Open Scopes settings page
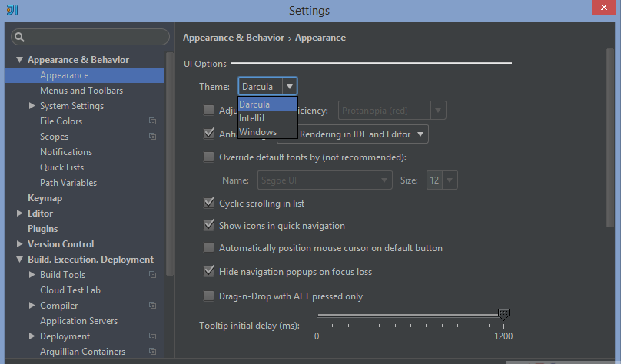The width and height of the screenshot is (621, 364). 54,137
